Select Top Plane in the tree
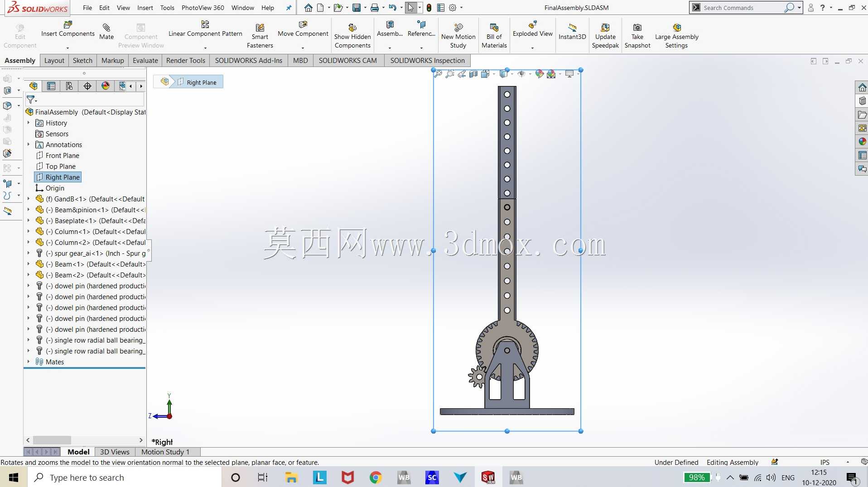Screen dimensions: 868x487 (60, 166)
